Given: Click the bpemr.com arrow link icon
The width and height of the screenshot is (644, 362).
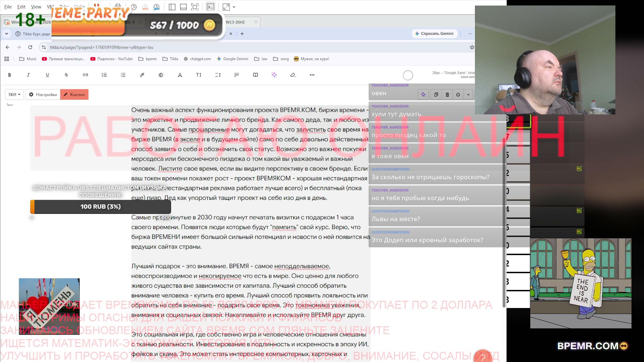Looking at the screenshot, I should [x=624, y=346].
